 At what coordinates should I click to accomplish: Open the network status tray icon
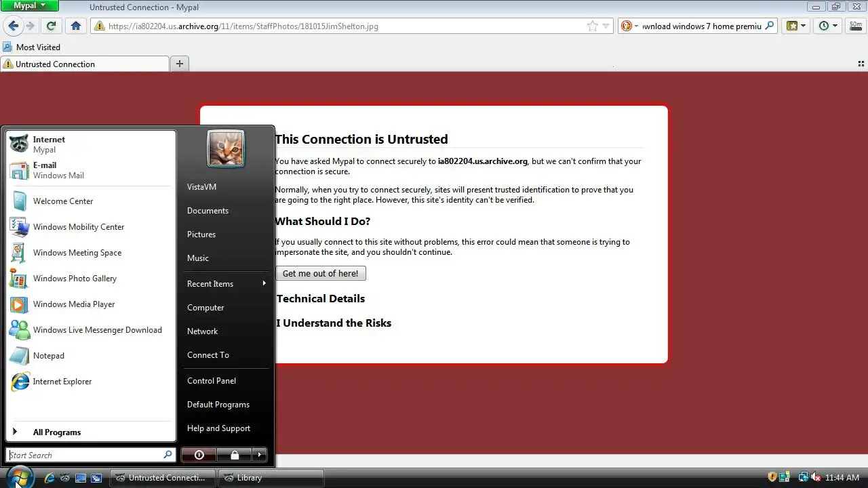(x=803, y=478)
